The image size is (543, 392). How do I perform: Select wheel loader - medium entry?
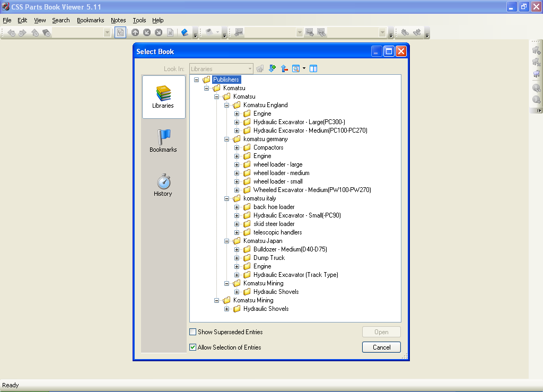coord(281,173)
